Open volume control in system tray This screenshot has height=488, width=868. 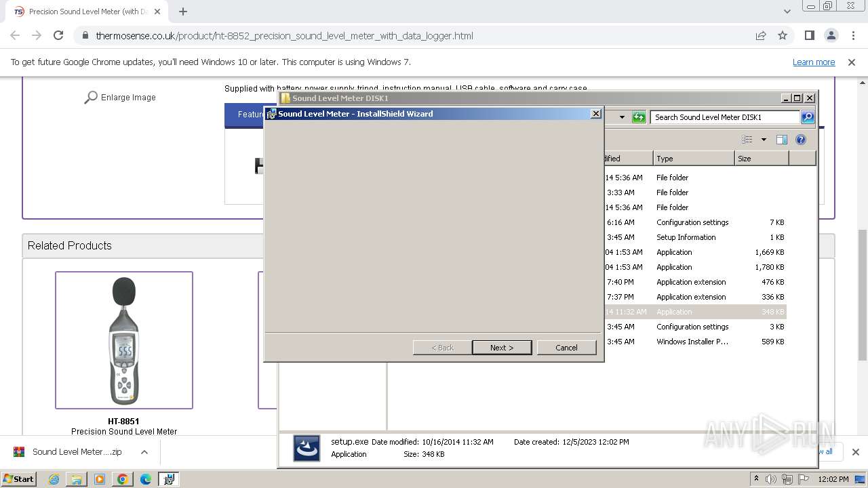[771, 479]
